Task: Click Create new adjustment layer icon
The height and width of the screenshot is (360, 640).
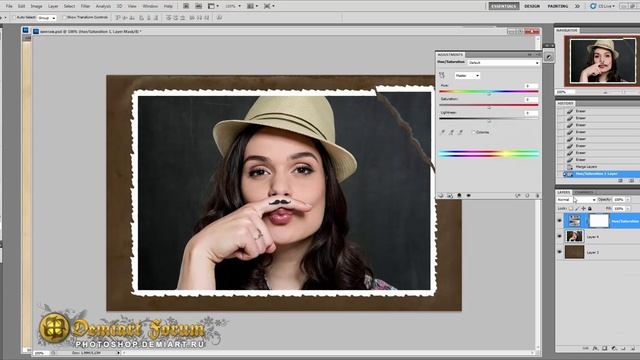Action: [x=613, y=349]
